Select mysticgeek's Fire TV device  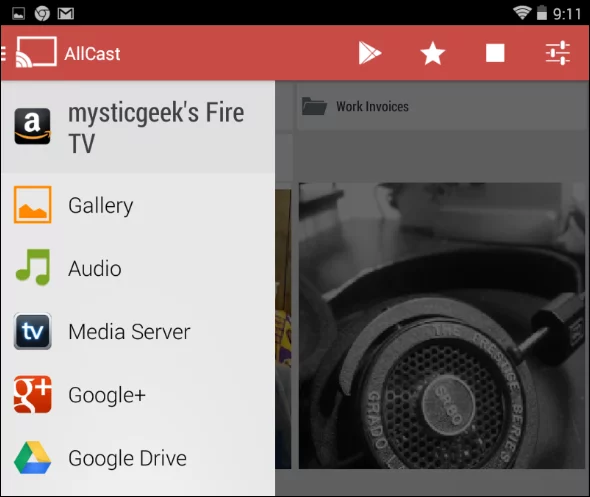point(138,127)
